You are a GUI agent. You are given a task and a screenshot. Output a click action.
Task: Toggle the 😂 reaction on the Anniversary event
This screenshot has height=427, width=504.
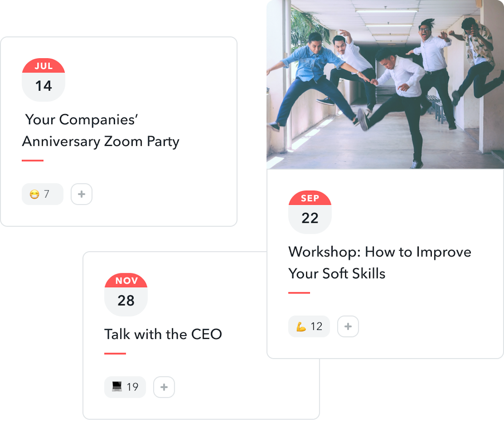[x=42, y=194]
